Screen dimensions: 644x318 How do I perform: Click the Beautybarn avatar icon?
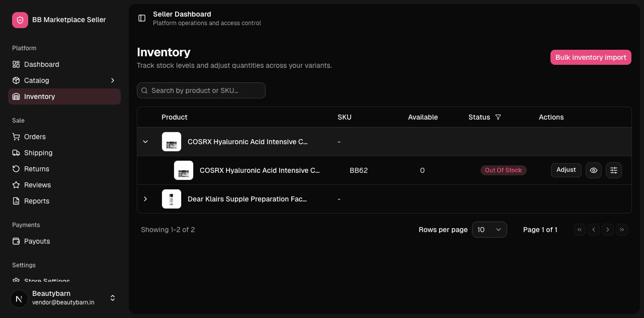click(x=19, y=298)
